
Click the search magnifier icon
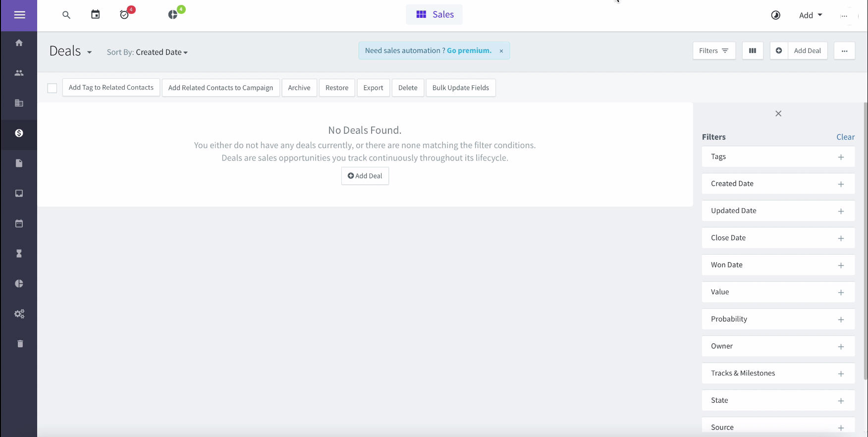(x=66, y=15)
